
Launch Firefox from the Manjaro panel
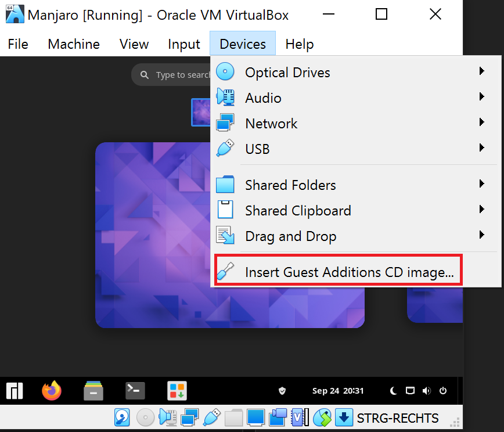[52, 390]
